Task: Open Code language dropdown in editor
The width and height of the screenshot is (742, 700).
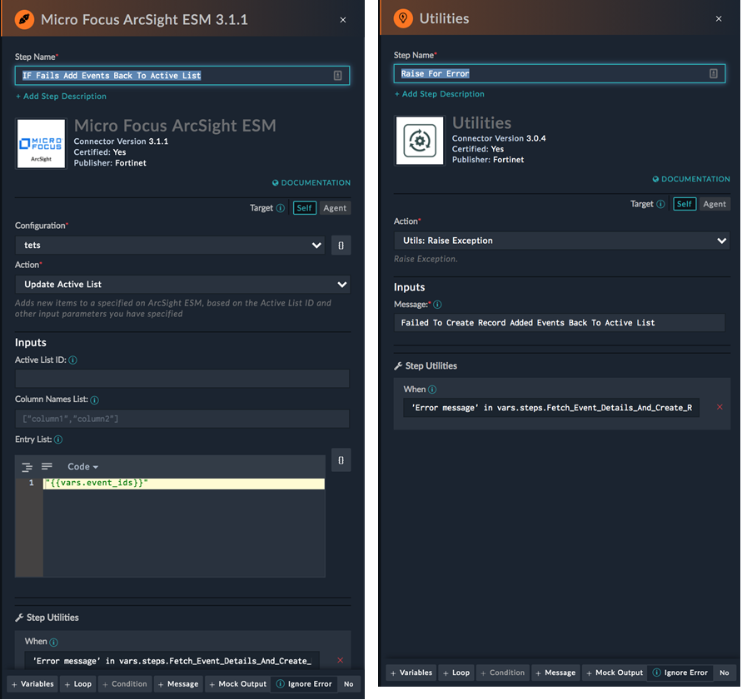Action: coord(83,467)
